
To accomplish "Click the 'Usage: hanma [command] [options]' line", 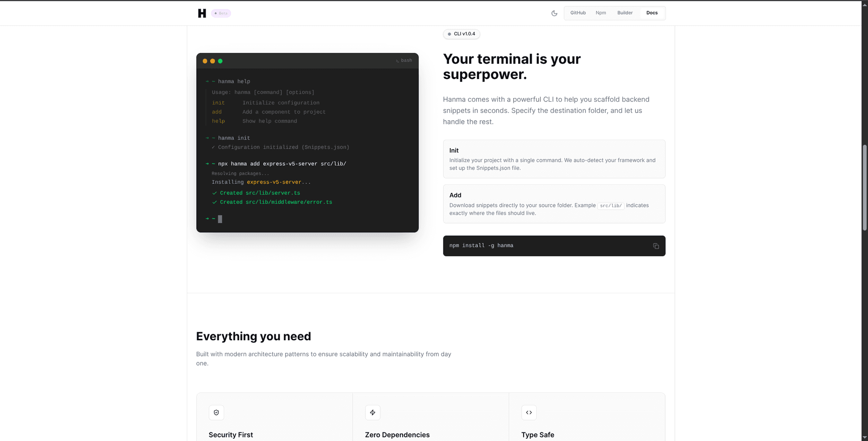I will click(x=263, y=92).
